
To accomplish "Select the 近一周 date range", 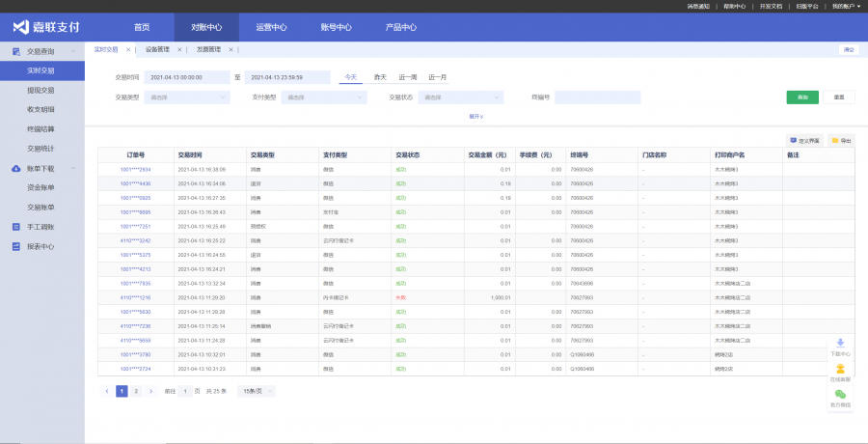I will (408, 77).
